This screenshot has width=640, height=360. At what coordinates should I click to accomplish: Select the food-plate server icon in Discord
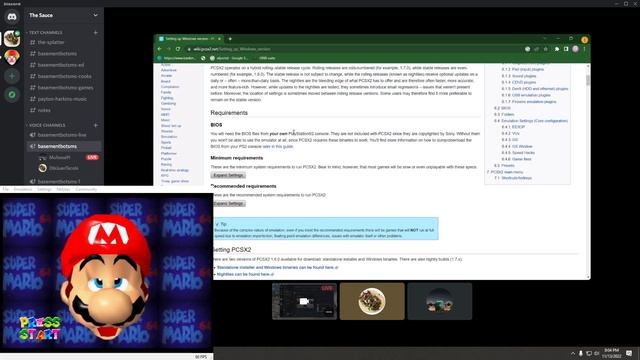pos(12,38)
